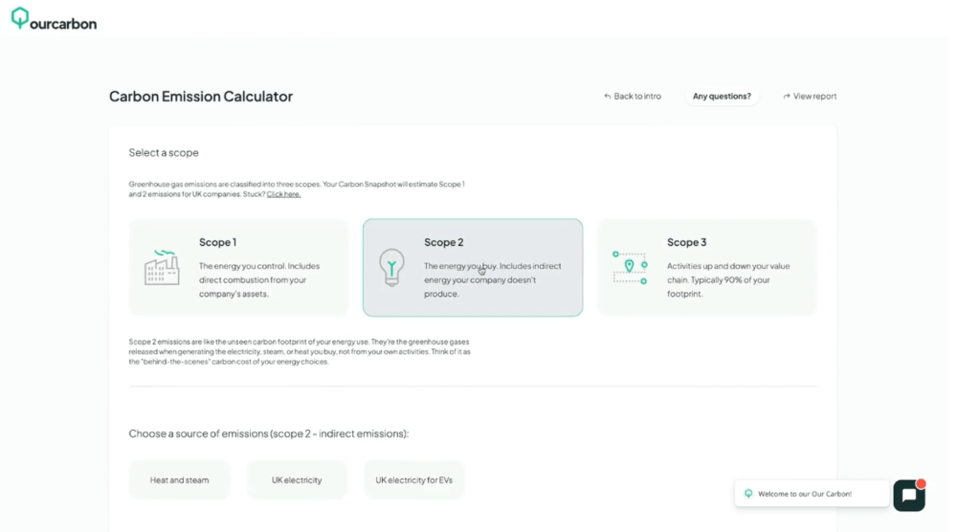Select the Scope 3 card
This screenshot has width=980, height=532.
pos(706,267)
